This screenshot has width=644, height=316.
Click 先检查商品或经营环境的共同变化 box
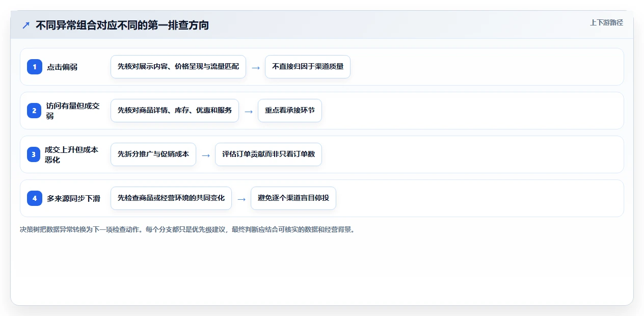point(171,198)
